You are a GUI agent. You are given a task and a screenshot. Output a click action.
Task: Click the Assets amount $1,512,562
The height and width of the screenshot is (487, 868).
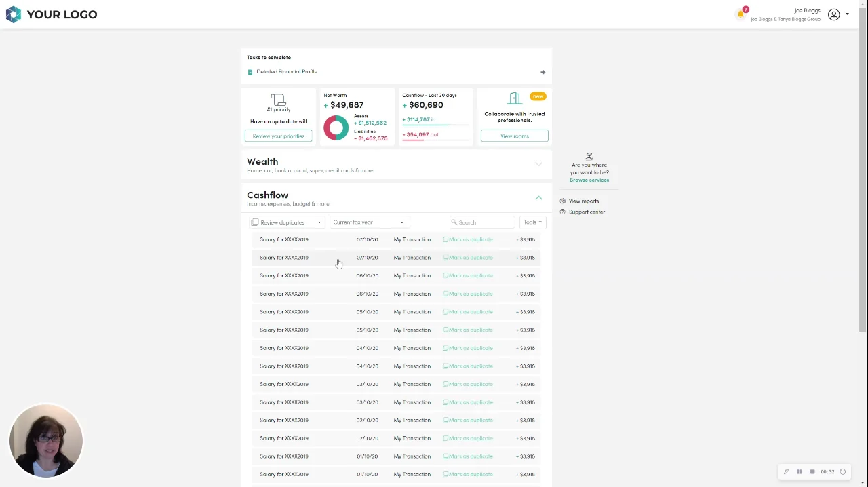click(370, 123)
